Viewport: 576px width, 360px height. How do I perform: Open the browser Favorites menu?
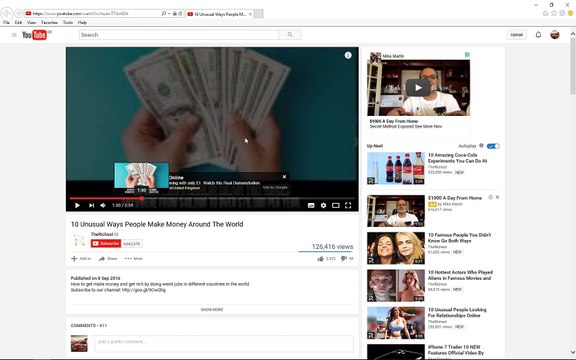pos(50,22)
